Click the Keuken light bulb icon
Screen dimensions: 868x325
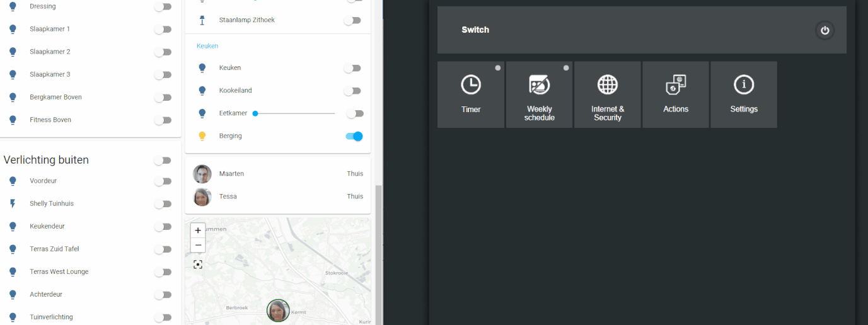pos(202,67)
